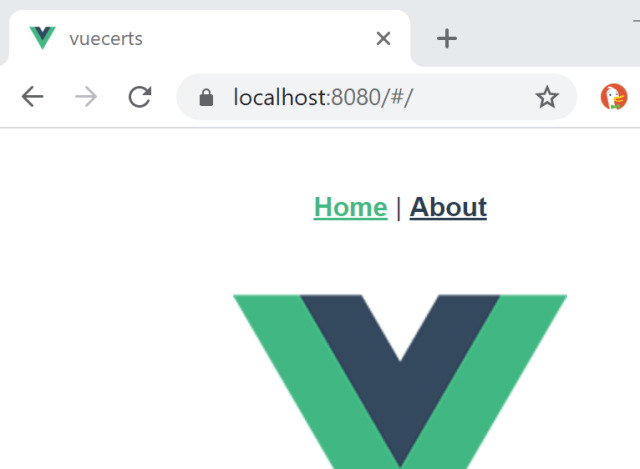640x469 pixels.
Task: Open the Home navigation link
Action: click(x=351, y=207)
